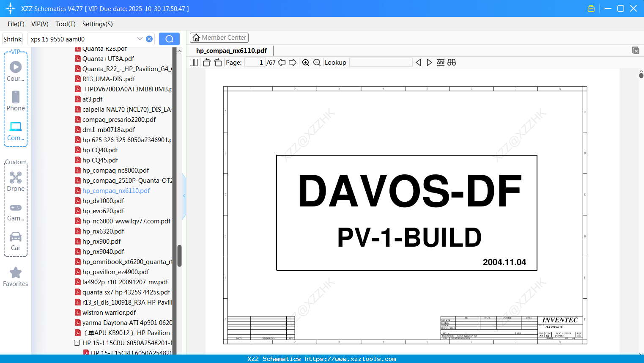
Task: Open the File(F) menu
Action: pyautogui.click(x=16, y=24)
